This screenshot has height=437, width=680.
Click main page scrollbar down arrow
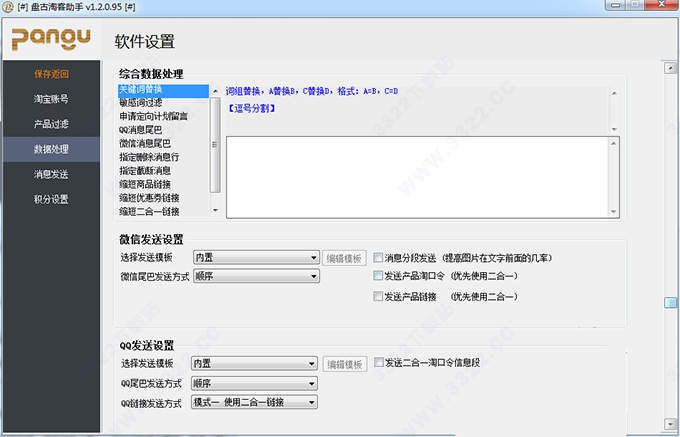pyautogui.click(x=670, y=424)
